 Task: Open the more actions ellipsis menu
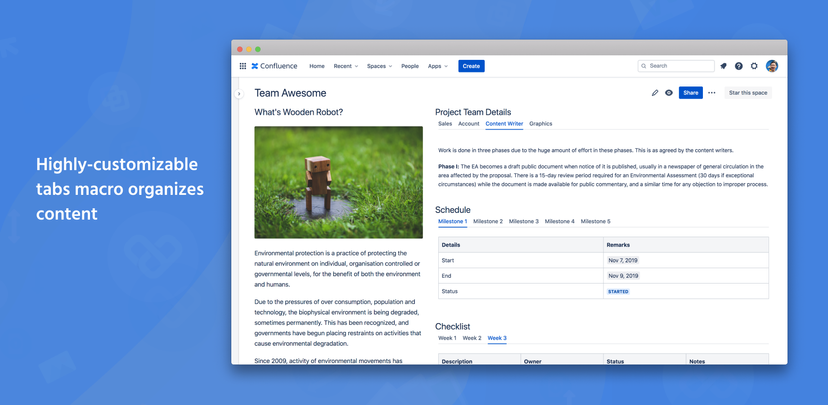pyautogui.click(x=712, y=93)
